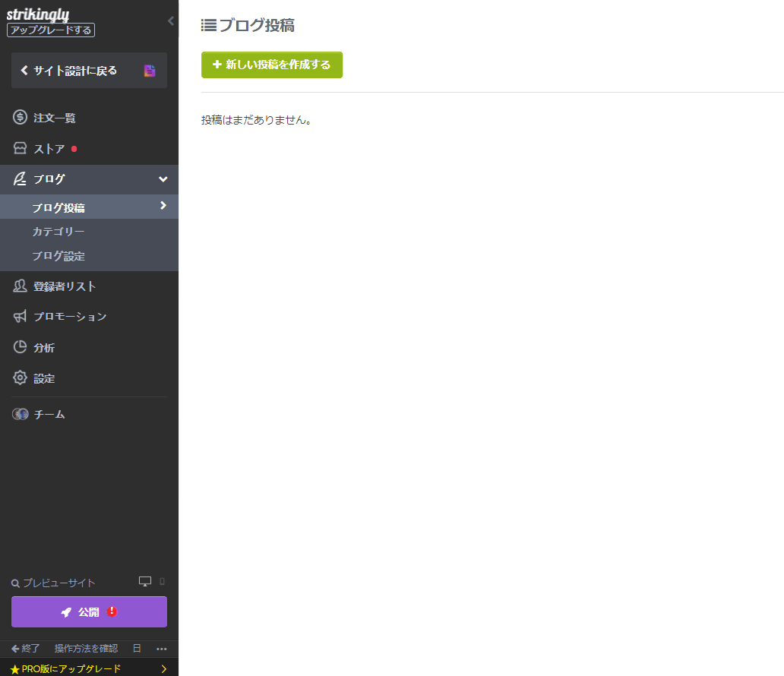Viewport: 784px width, 676px height.
Task: Click the ストア storefront icon
Action: tap(20, 148)
